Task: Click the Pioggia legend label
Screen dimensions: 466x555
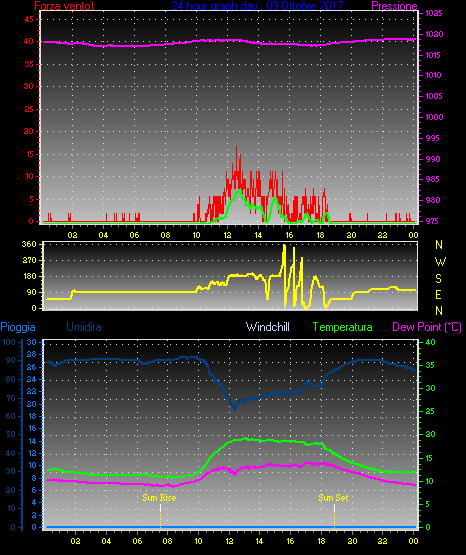Action: pos(18,327)
